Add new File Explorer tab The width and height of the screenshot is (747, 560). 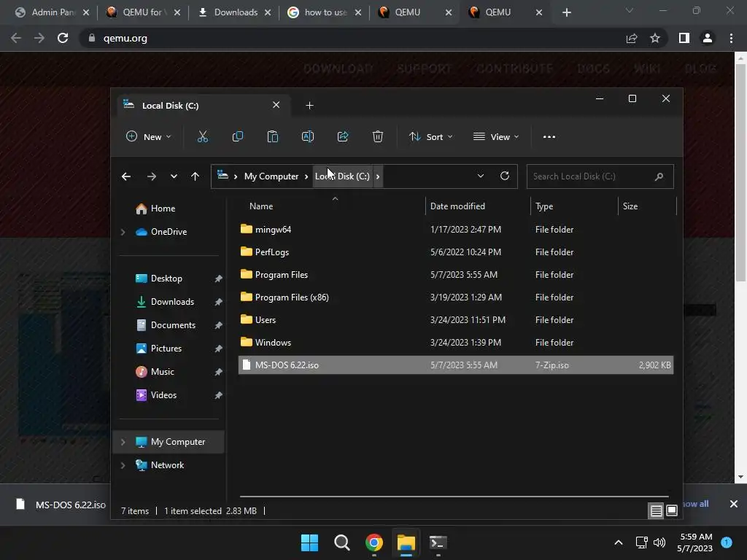(309, 105)
